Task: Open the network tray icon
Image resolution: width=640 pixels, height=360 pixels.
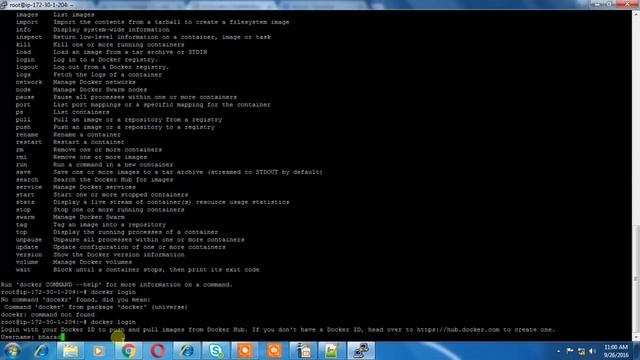Action: point(581,351)
